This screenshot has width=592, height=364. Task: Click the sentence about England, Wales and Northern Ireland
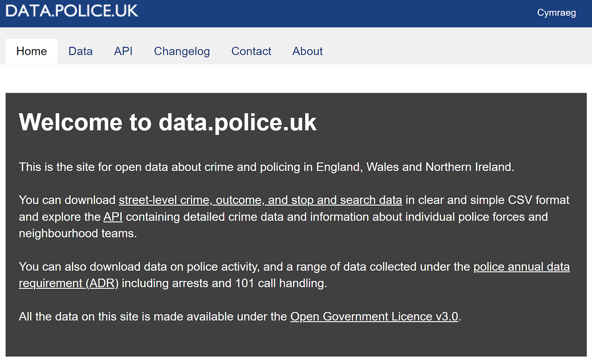point(267,167)
